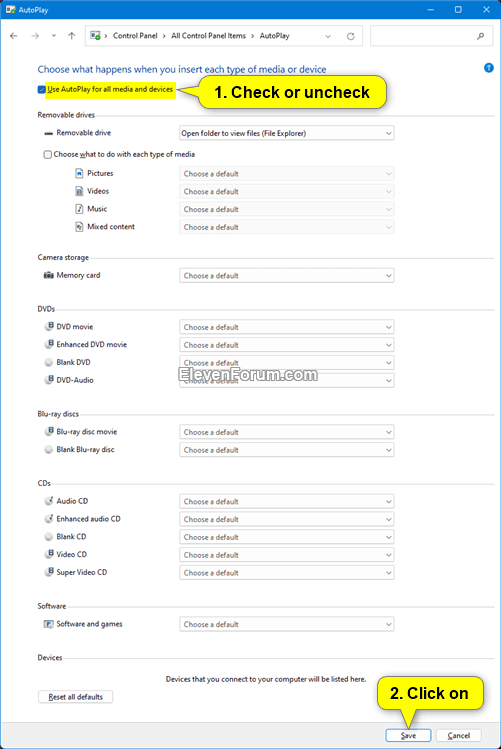Click the DVD movie disc icon
Viewport: 501px width, 749px height.
coord(49,326)
